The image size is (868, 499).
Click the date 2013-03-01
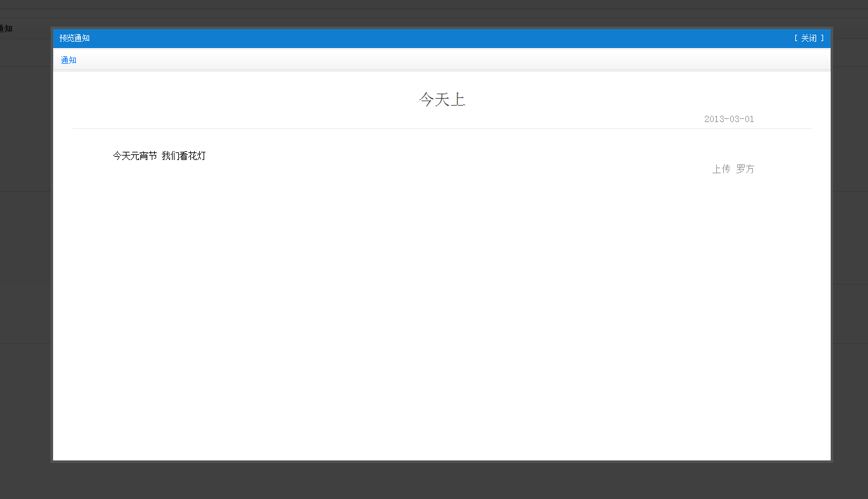(x=729, y=119)
